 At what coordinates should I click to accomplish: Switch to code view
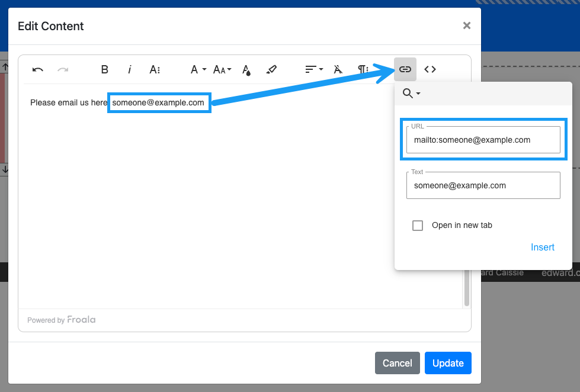point(430,69)
